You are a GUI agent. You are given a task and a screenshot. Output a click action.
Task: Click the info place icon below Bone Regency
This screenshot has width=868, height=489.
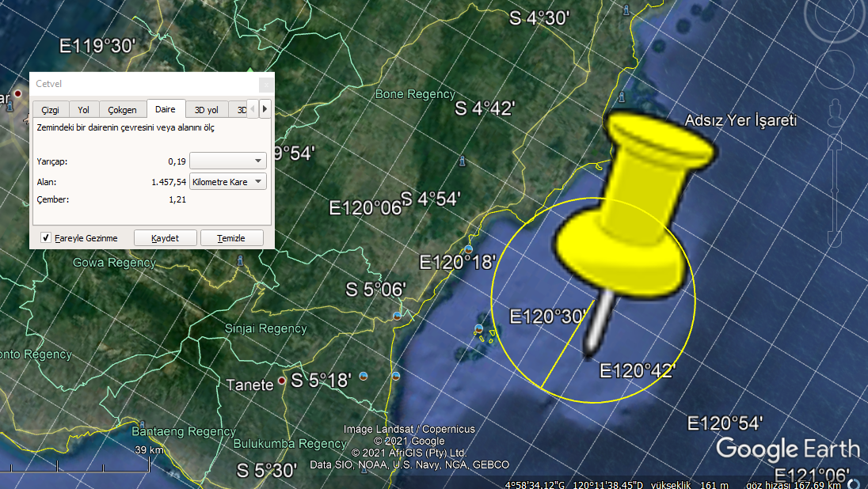[463, 161]
